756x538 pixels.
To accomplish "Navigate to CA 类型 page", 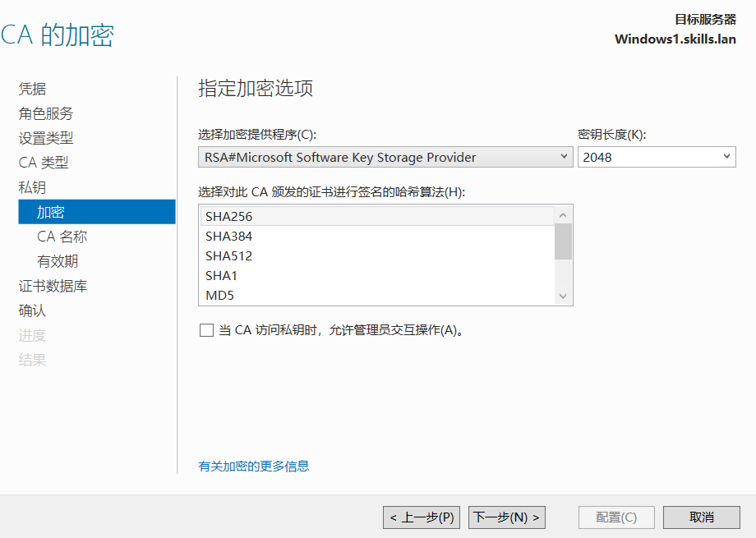I will click(44, 163).
